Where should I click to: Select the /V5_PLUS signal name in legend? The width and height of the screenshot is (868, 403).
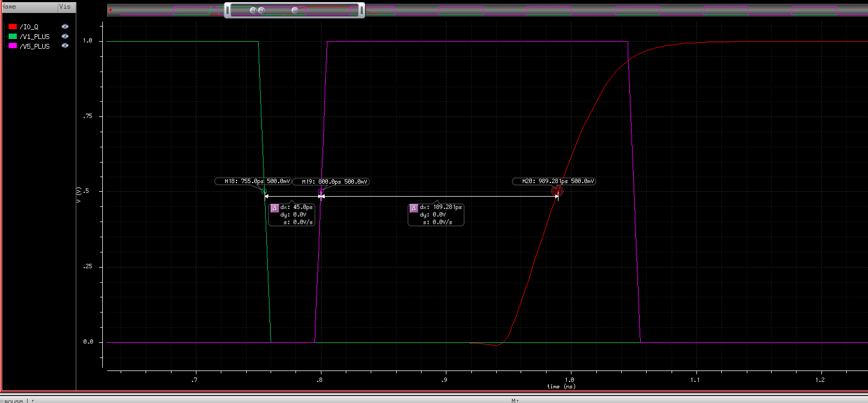pos(35,47)
